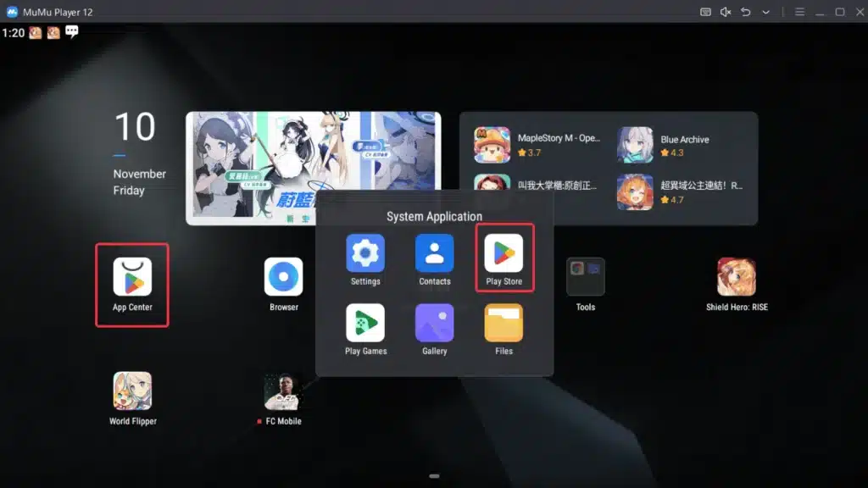Image resolution: width=868 pixels, height=488 pixels.
Task: Click the back arrow in title bar
Action: 746,12
